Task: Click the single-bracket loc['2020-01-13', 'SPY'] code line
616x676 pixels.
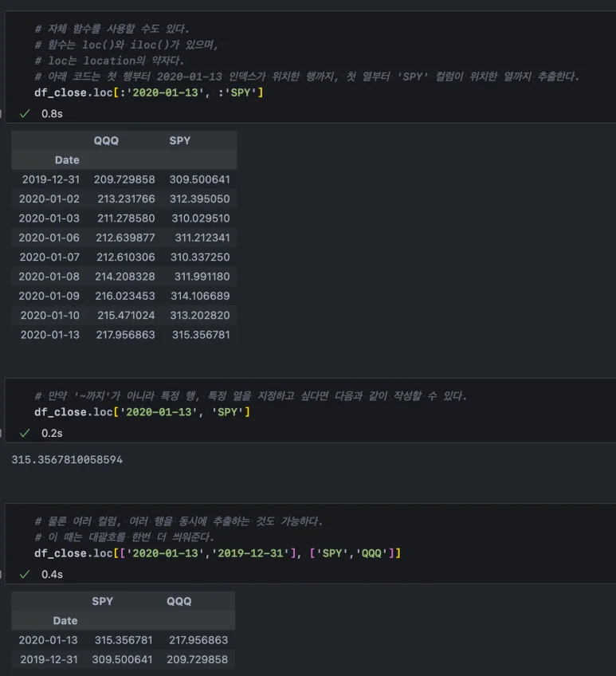Action: click(x=143, y=411)
